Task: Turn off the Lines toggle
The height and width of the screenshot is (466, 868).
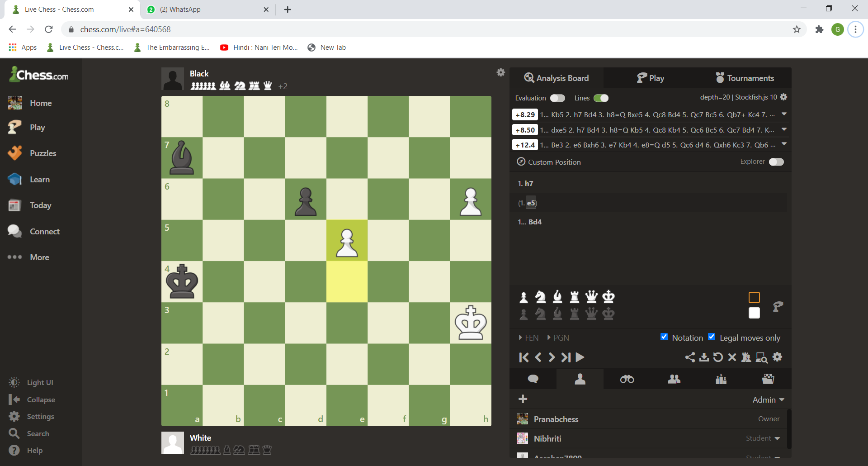Action: pyautogui.click(x=601, y=98)
